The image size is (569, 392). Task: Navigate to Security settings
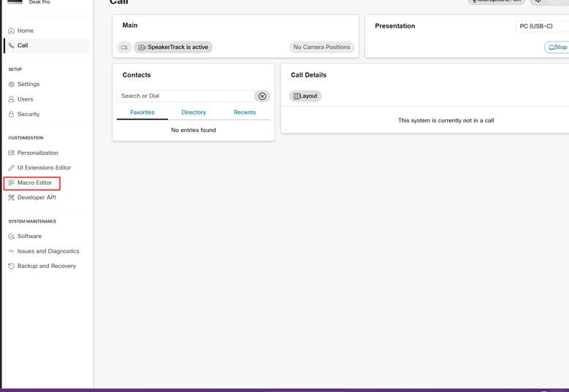tap(28, 114)
